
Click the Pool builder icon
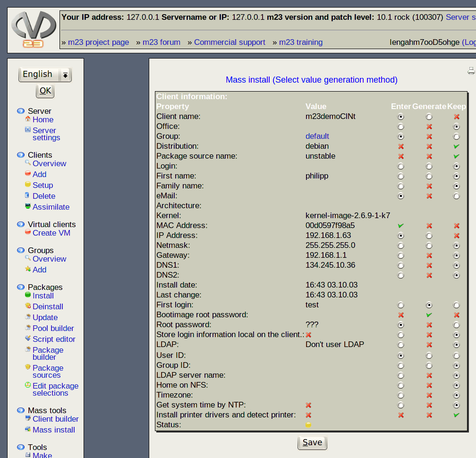pos(28,328)
